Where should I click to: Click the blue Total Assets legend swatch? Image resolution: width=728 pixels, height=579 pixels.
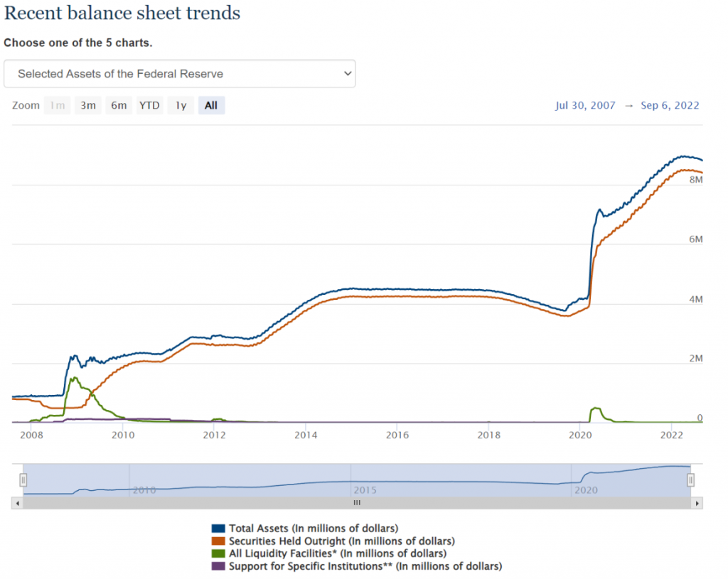(218, 529)
